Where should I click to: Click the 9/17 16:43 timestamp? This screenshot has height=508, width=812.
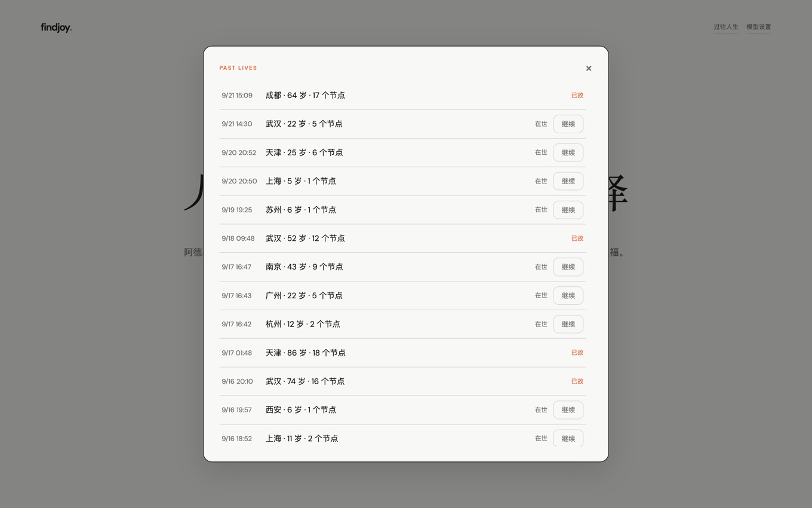(x=236, y=295)
